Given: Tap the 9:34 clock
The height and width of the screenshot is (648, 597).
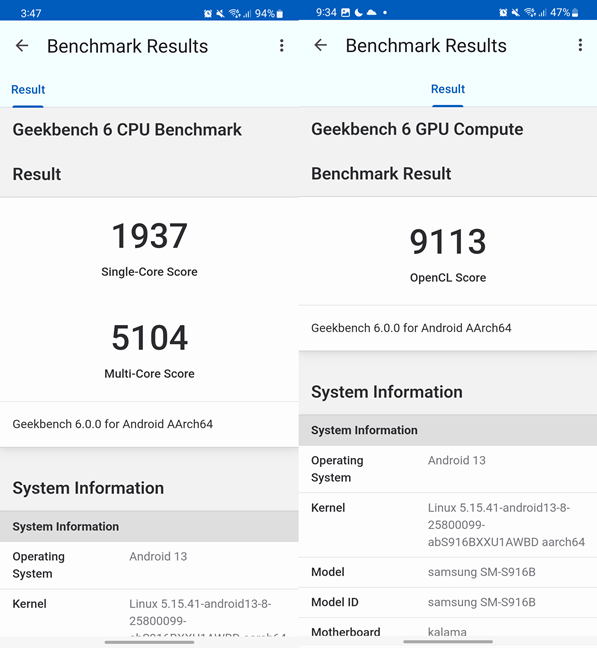Looking at the screenshot, I should point(326,12).
